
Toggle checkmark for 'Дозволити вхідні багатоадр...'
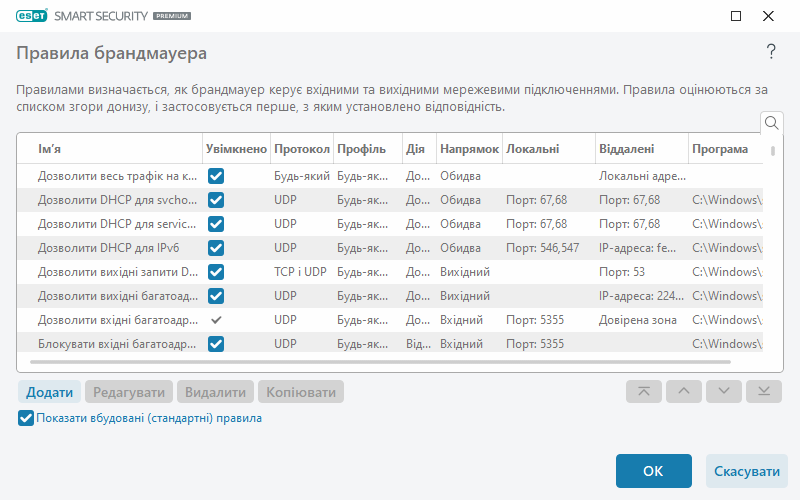[x=216, y=320]
